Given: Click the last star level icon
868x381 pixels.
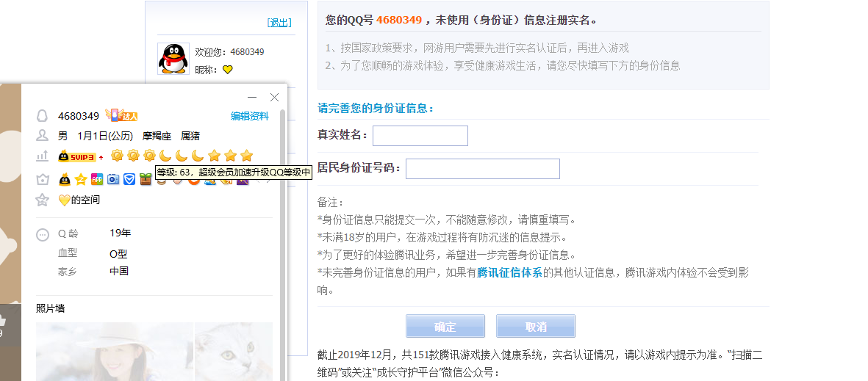Looking at the screenshot, I should pos(246,156).
